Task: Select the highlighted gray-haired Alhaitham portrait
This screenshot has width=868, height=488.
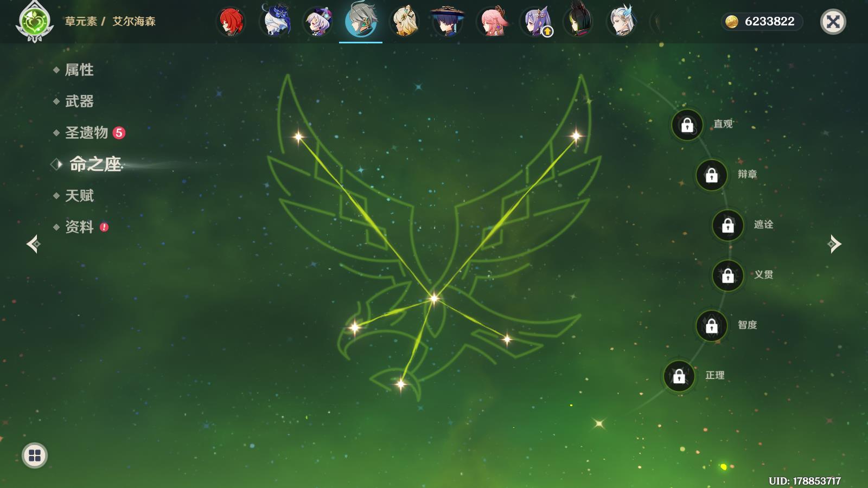Action: 361,21
